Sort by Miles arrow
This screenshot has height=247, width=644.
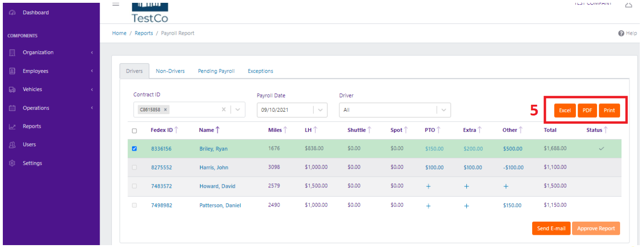click(285, 130)
